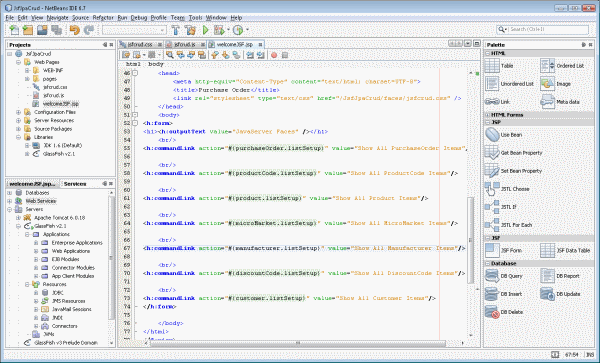Click the editor horizontal scrollbar
This screenshot has width=600, height=363.
298,343
